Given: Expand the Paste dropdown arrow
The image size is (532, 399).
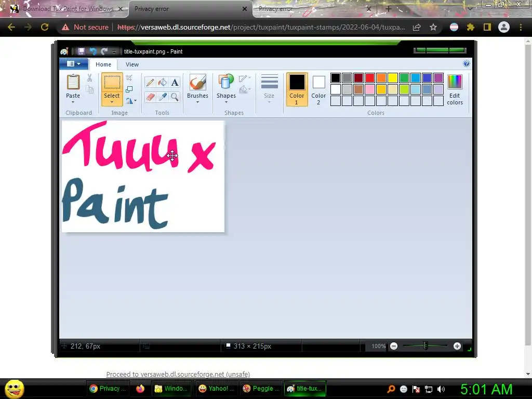Looking at the screenshot, I should 73,102.
